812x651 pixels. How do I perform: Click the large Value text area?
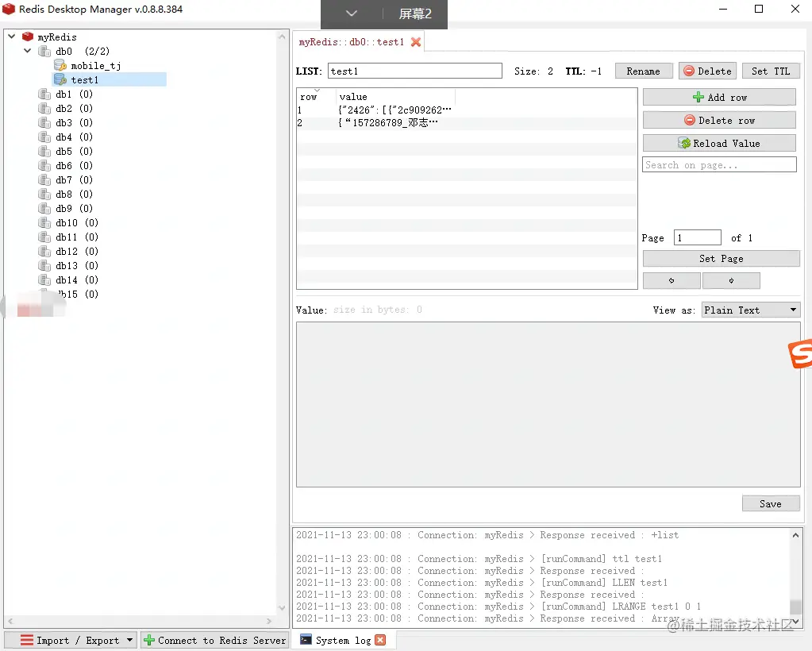(548, 404)
